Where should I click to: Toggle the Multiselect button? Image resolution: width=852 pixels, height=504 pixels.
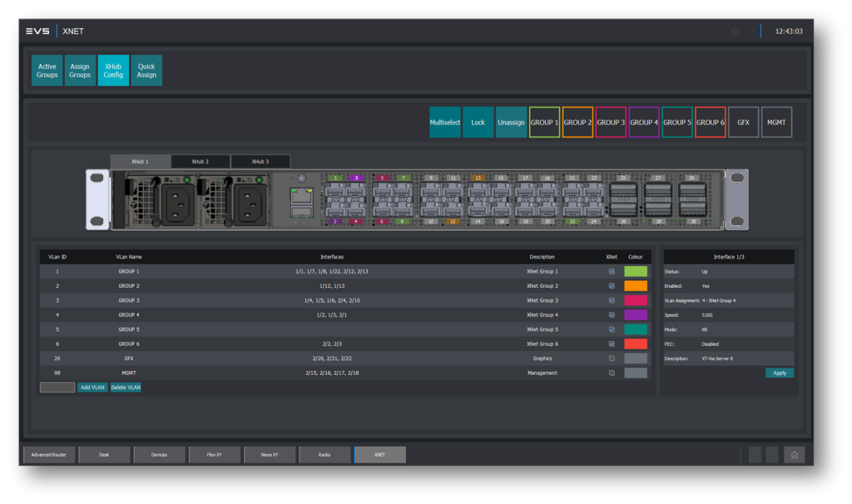(444, 122)
